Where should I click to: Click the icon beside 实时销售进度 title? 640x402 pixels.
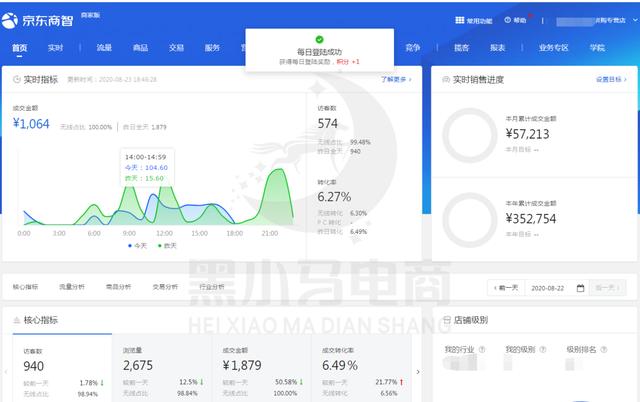tap(446, 80)
